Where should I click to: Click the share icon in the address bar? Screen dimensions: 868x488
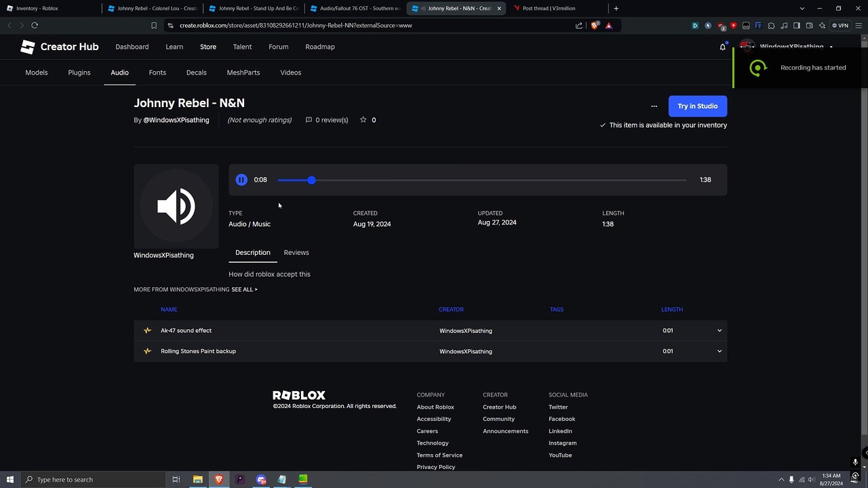coord(578,26)
